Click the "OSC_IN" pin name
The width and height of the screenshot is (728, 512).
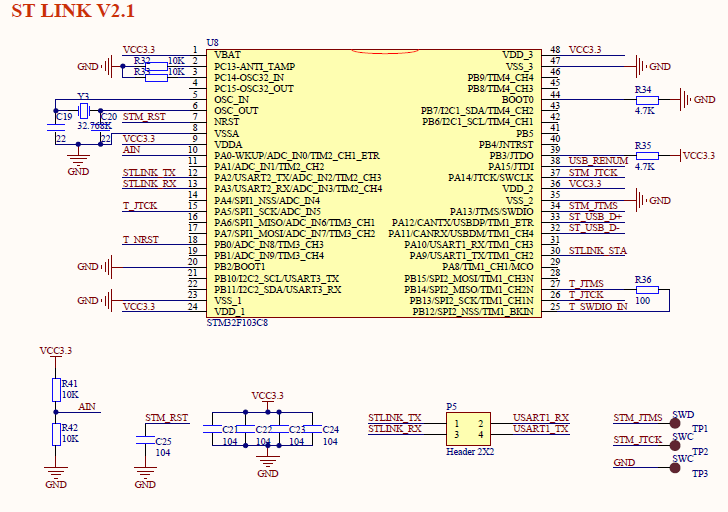pos(232,100)
